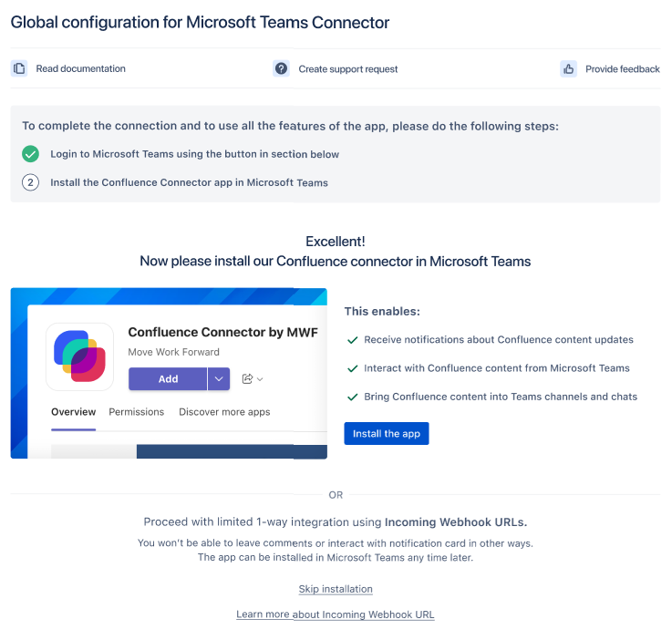672x640 pixels.
Task: Click checkmark next to Bring Confluence content
Action: click(352, 397)
